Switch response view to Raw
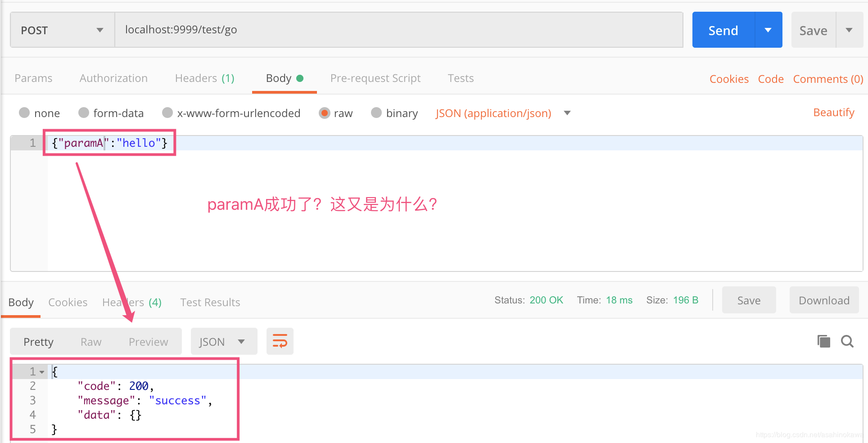Viewport: 868px width, 443px height. pyautogui.click(x=91, y=342)
